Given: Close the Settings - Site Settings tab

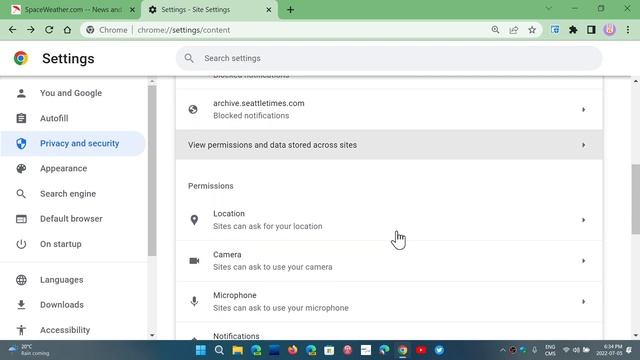Looking at the screenshot, I should click(269, 9).
